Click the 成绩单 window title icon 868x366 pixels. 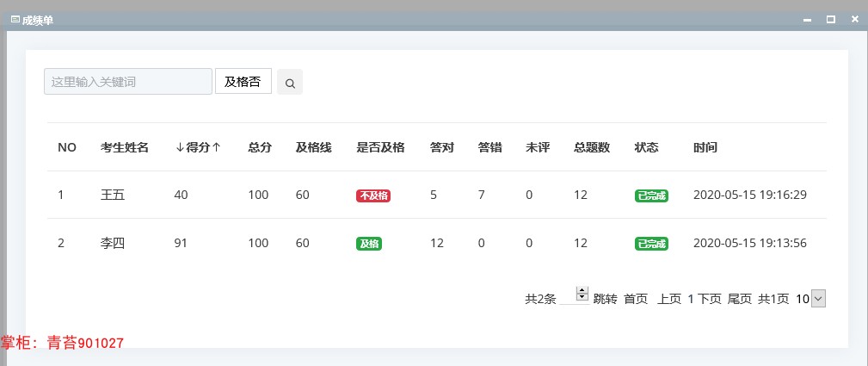(x=15, y=20)
